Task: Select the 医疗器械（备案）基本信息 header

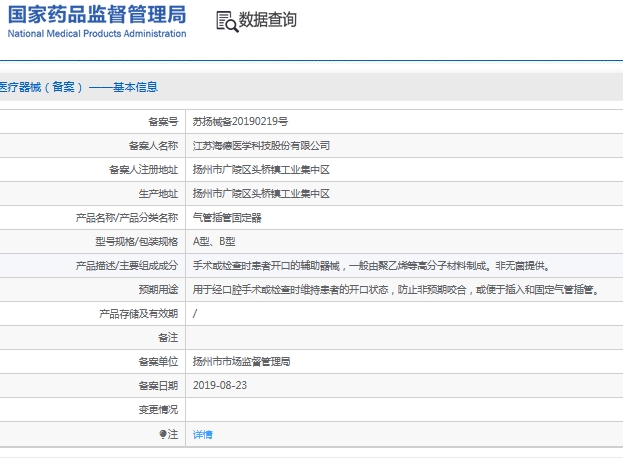Action: click(x=79, y=87)
